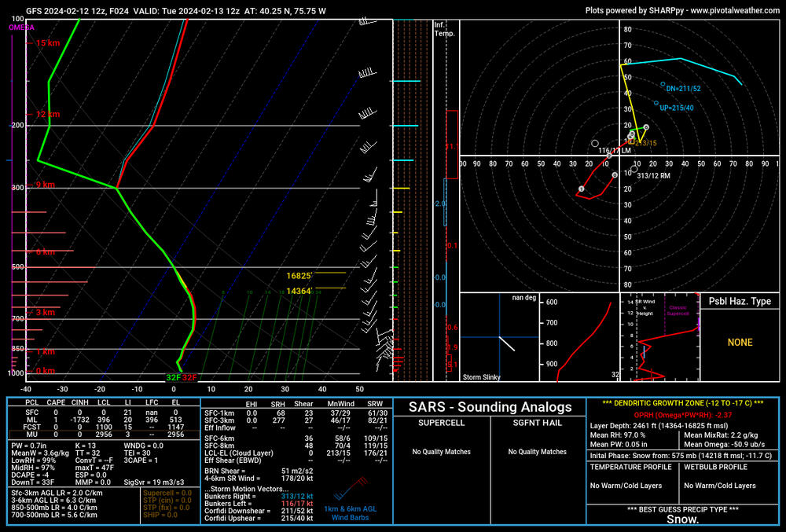
Task: Click the Bunkers Right = 313/12 kt line
Action: [x=259, y=497]
